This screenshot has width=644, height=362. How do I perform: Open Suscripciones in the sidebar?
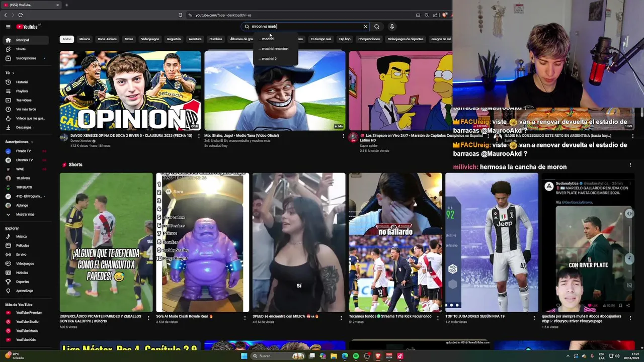[27, 58]
